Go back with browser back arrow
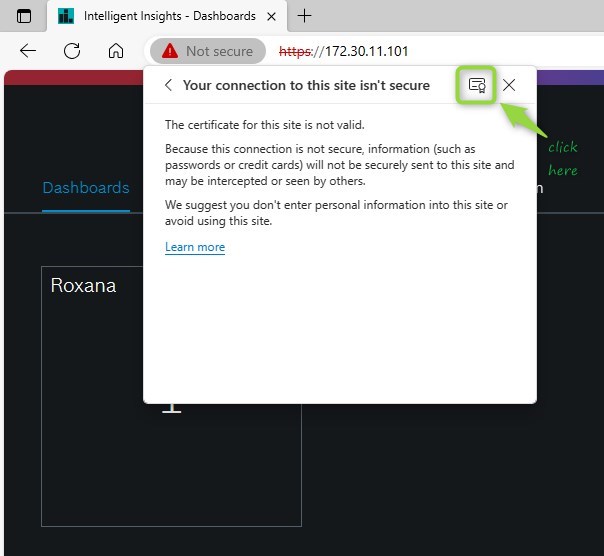 (28, 51)
